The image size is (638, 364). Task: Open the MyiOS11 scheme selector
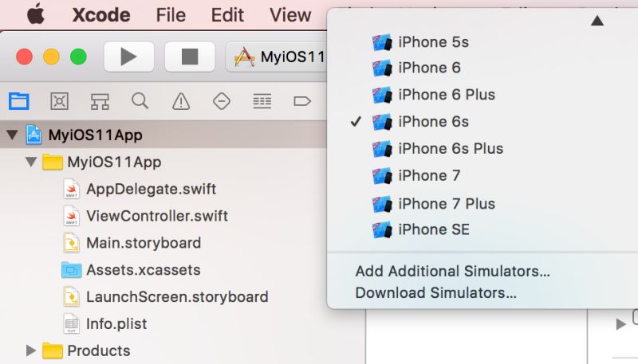(277, 57)
